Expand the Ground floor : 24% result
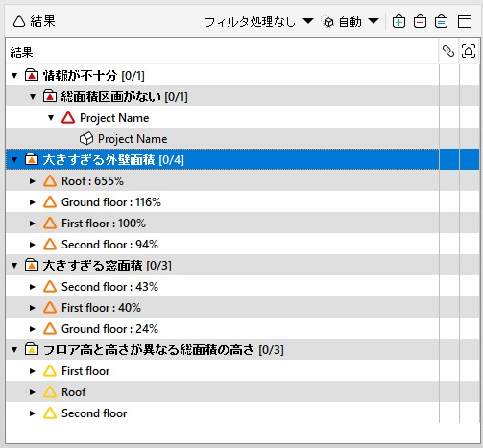The height and width of the screenshot is (448, 483). (x=32, y=329)
